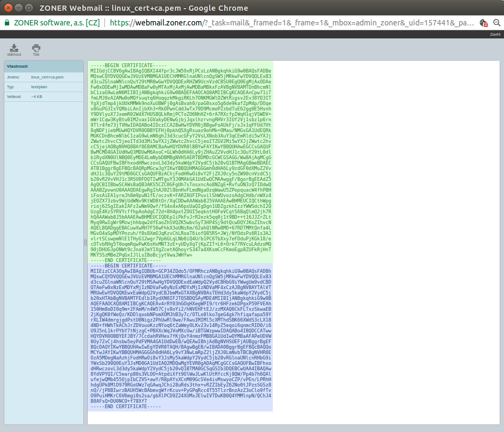Open the Chrome three-dot menu
The width and height of the screenshot is (504, 432).
tap(497, 23)
